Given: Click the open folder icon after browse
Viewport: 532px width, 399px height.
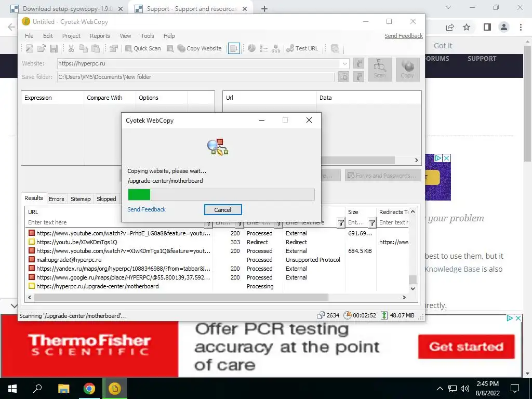Looking at the screenshot, I should pyautogui.click(x=358, y=77).
